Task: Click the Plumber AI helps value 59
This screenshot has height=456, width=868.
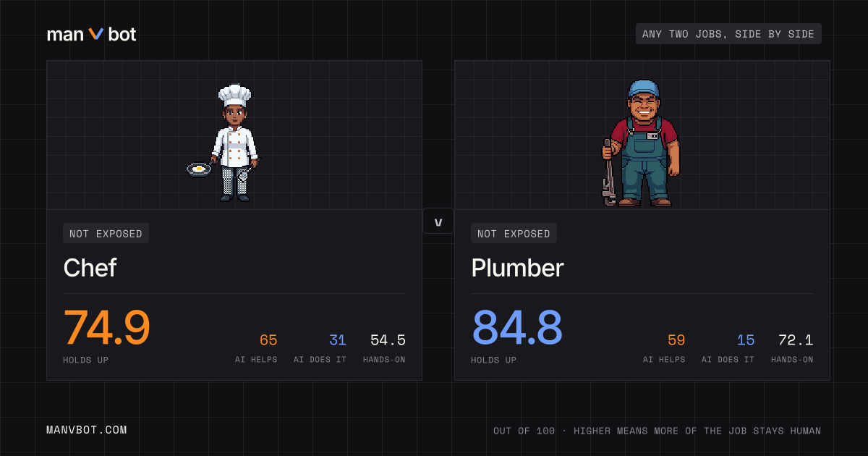Action: point(676,340)
